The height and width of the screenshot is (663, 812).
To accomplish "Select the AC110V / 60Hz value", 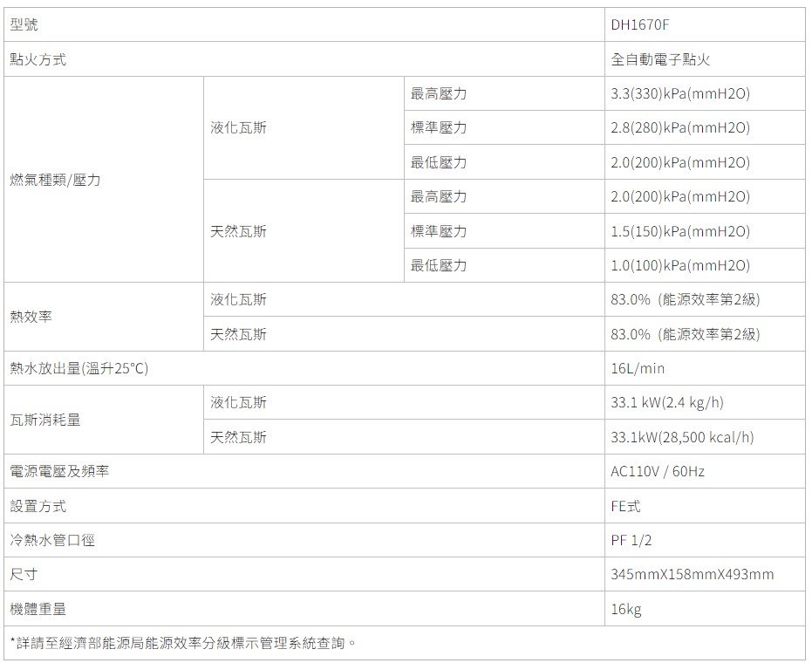I will pos(658,471).
